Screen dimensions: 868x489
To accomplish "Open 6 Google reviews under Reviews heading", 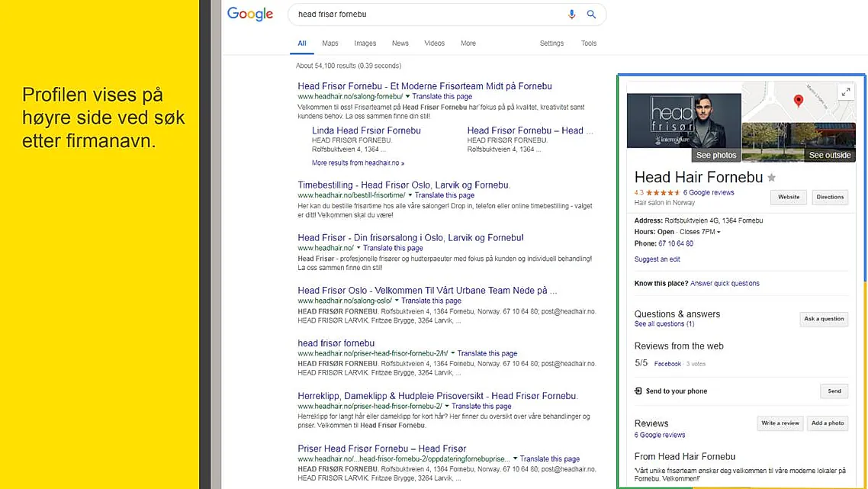I will pos(660,436).
